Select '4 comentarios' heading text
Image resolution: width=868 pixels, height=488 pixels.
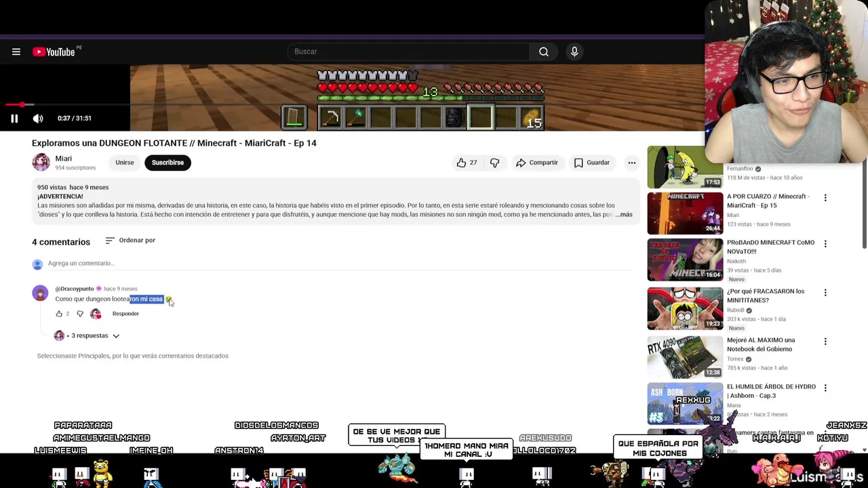tap(61, 242)
